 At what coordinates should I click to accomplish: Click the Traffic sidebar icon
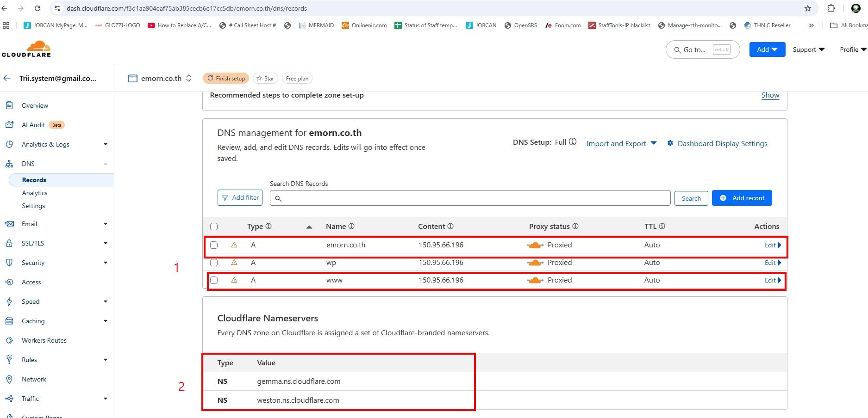(9, 399)
